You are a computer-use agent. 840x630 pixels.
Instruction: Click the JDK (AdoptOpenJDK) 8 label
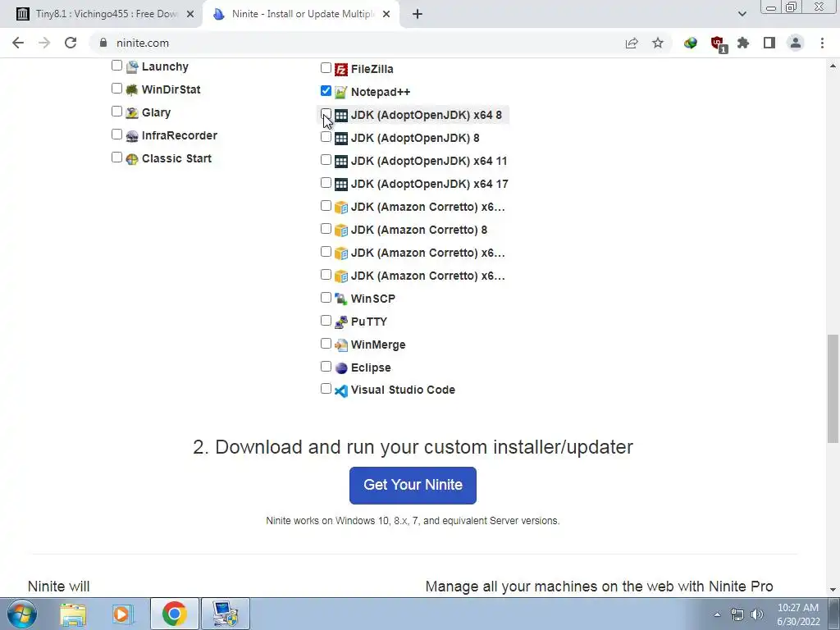coord(415,138)
